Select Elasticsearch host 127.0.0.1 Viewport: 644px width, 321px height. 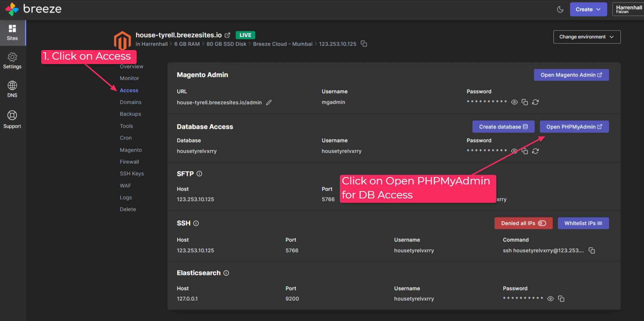pos(187,299)
